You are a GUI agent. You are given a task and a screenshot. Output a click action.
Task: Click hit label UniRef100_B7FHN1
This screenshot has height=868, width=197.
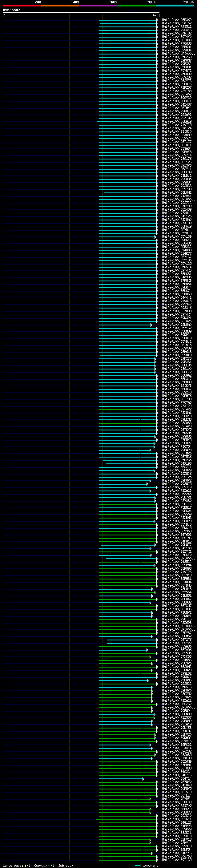point(177,765)
